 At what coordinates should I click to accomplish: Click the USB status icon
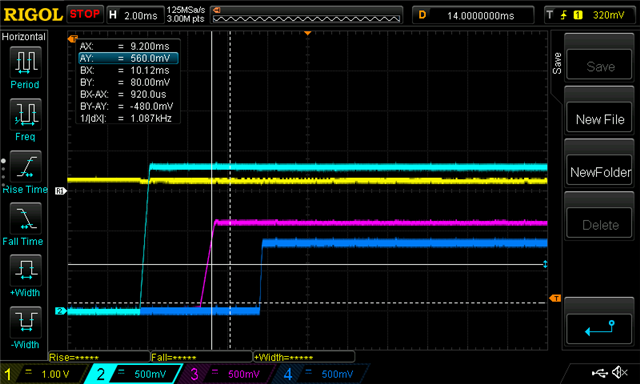(x=599, y=372)
